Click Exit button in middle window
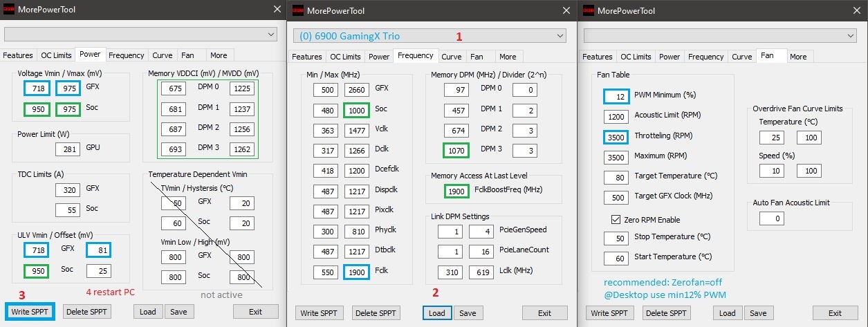The height and width of the screenshot is (327, 868). pos(544,313)
